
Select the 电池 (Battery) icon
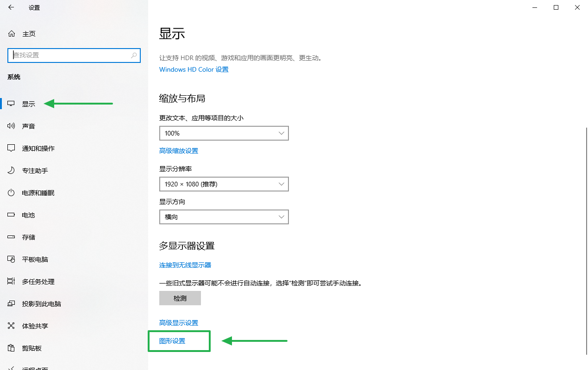pyautogui.click(x=11, y=215)
